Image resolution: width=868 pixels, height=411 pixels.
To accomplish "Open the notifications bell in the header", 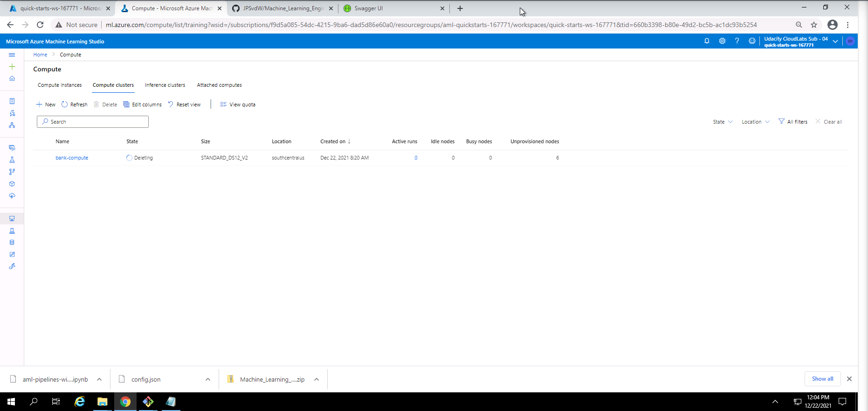I will coord(707,41).
